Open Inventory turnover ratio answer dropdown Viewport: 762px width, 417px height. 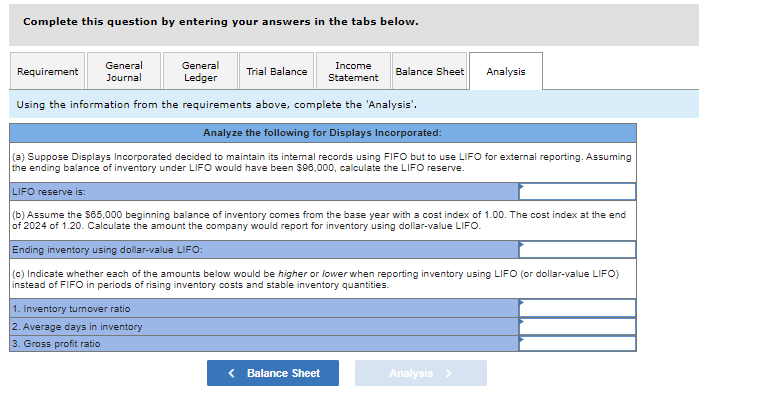click(577, 308)
